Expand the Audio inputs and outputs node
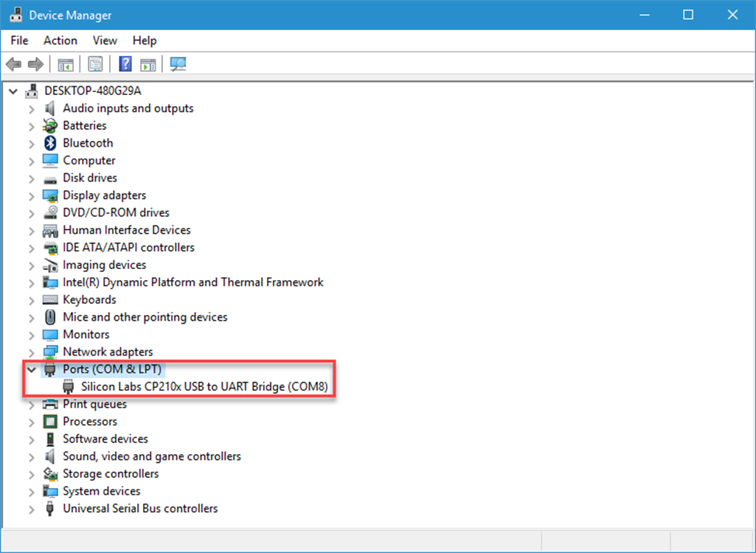Image resolution: width=756 pixels, height=553 pixels. 32,109
